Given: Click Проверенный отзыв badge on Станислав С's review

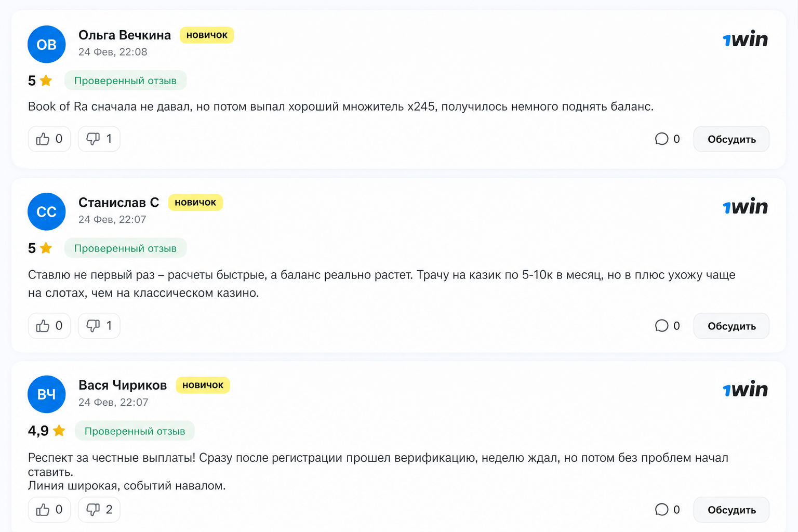Looking at the screenshot, I should click(125, 248).
